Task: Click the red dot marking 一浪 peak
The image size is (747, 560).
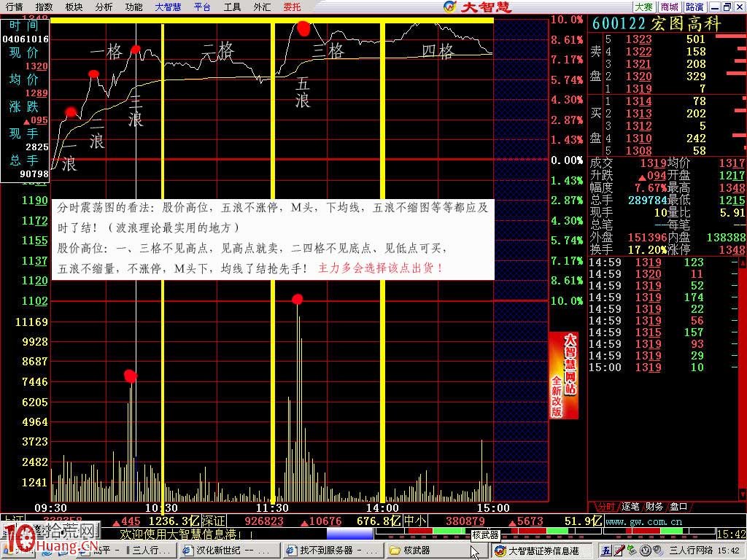Action: pos(70,112)
